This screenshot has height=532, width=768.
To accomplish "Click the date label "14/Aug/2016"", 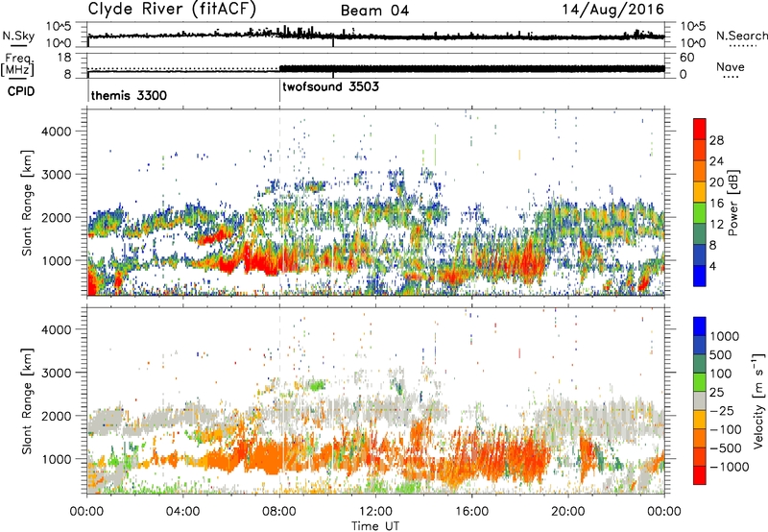I will (613, 10).
